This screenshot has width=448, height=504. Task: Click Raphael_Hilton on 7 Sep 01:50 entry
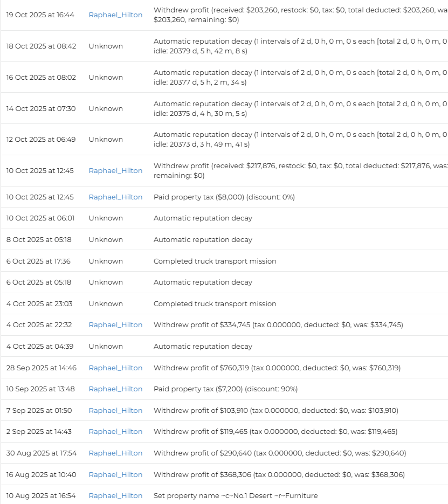(115, 411)
